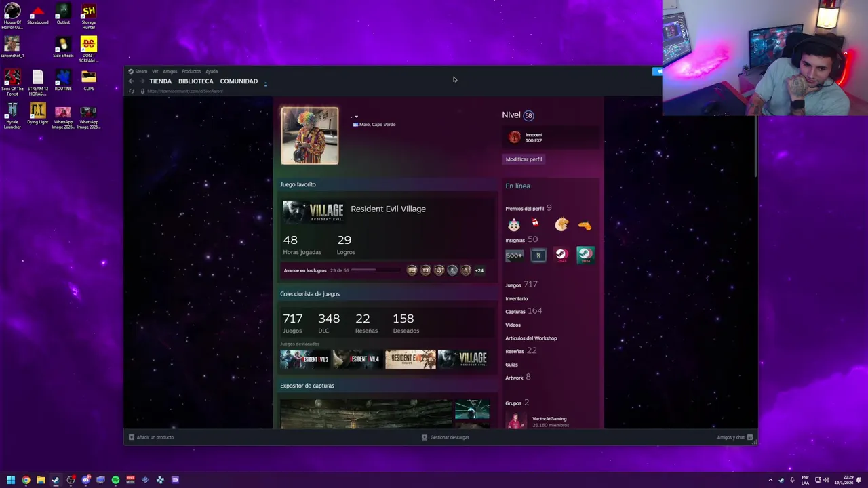This screenshot has height=488, width=868.
Task: Open the Insignias 50 link
Action: [521, 240]
